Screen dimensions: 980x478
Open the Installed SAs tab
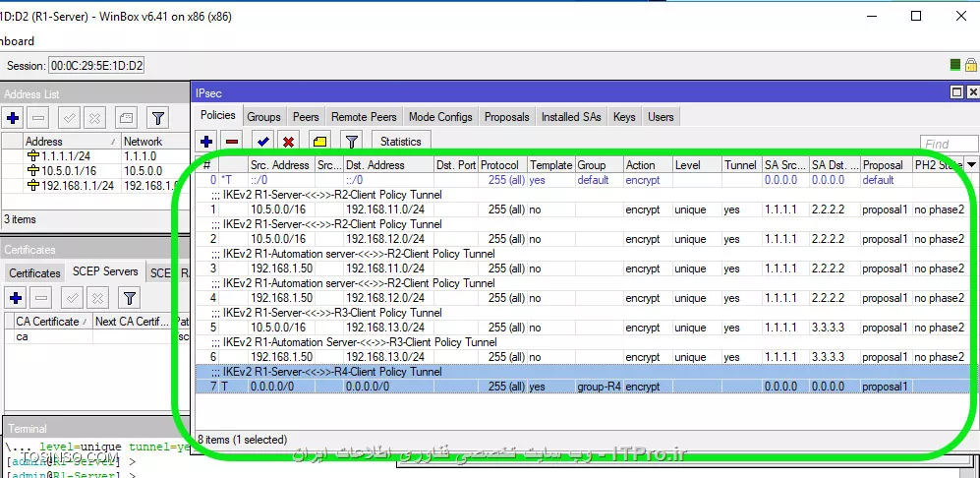pos(571,117)
